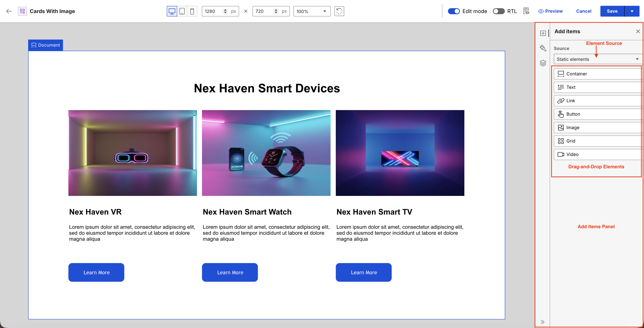644x328 pixels.
Task: Switch to mobile phone device view
Action: (192, 11)
